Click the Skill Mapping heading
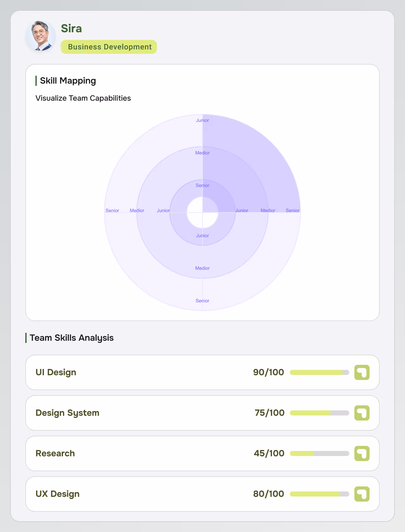Image resolution: width=405 pixels, height=532 pixels. pos(68,81)
